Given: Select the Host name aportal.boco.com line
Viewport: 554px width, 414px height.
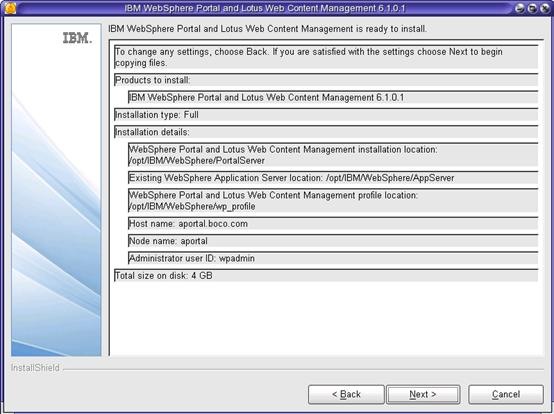Looking at the screenshot, I should [x=333, y=224].
